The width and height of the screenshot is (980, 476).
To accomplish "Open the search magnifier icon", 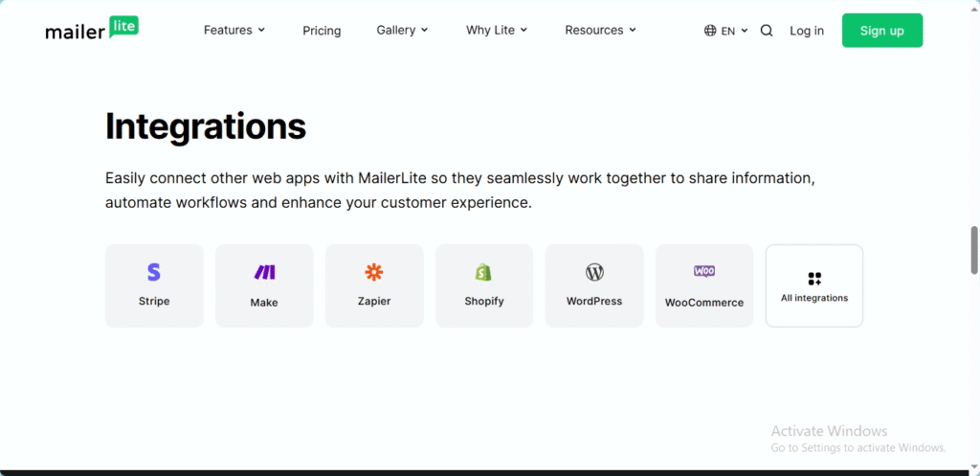I will click(767, 31).
